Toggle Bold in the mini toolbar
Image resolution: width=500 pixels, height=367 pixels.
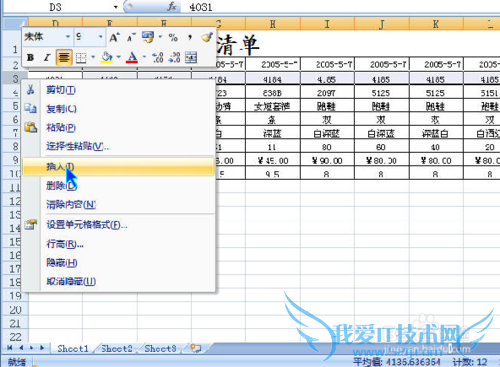(31, 57)
